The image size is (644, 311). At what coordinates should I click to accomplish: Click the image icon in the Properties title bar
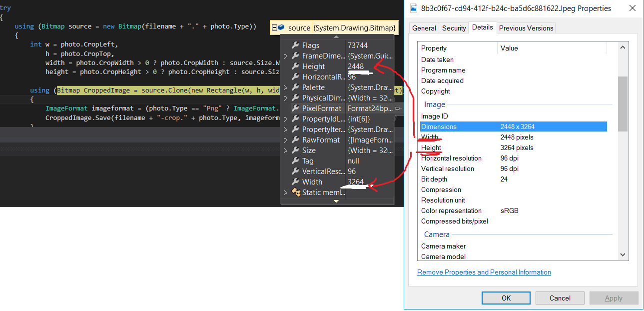pyautogui.click(x=413, y=8)
